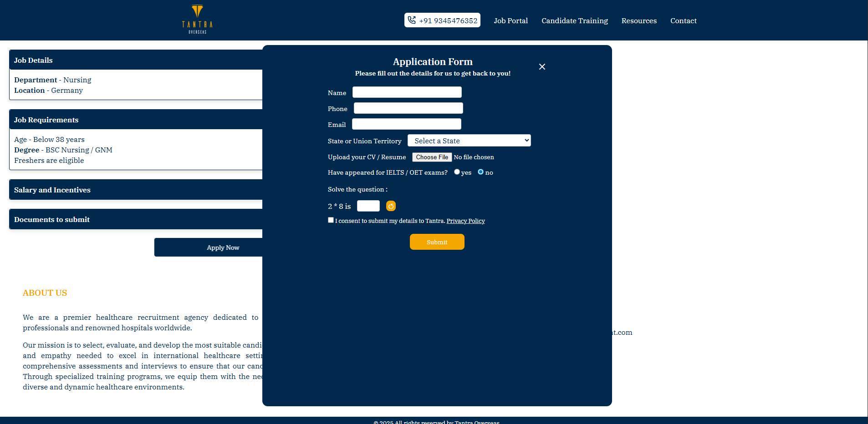This screenshot has height=424, width=868.
Task: Select no for IELTS / OET exams
Action: (480, 172)
